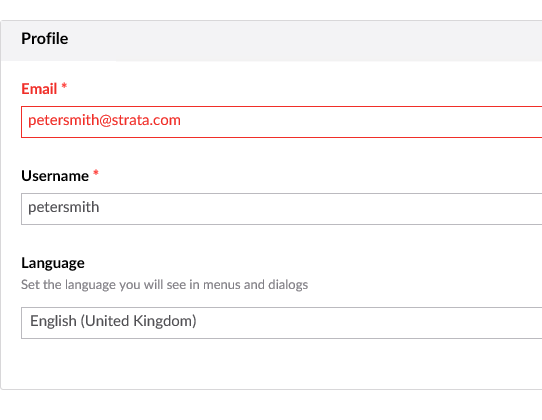Click the Language field label
Image resolution: width=542 pixels, height=420 pixels.
coord(53,263)
